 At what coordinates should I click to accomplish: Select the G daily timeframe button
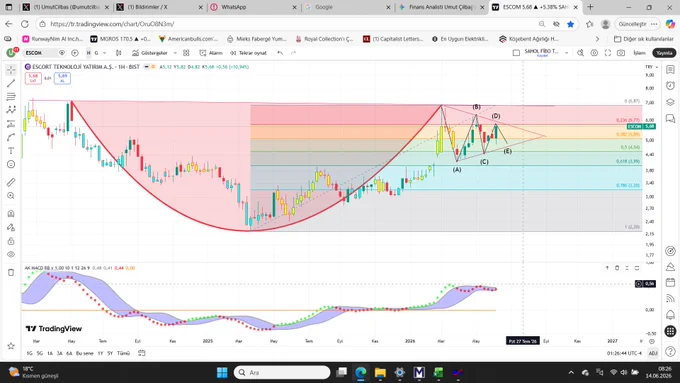point(96,53)
